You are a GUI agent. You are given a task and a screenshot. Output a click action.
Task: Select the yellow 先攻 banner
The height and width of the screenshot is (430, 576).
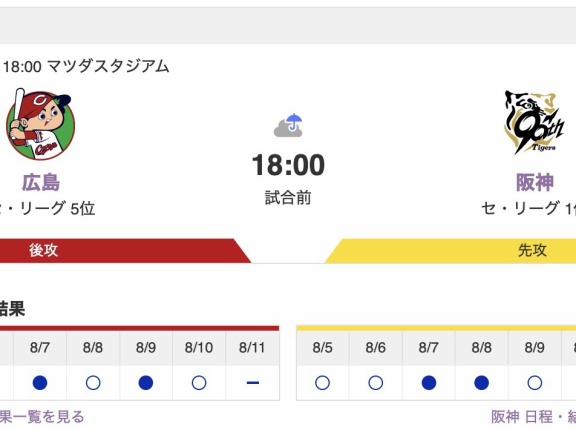tap(451, 250)
